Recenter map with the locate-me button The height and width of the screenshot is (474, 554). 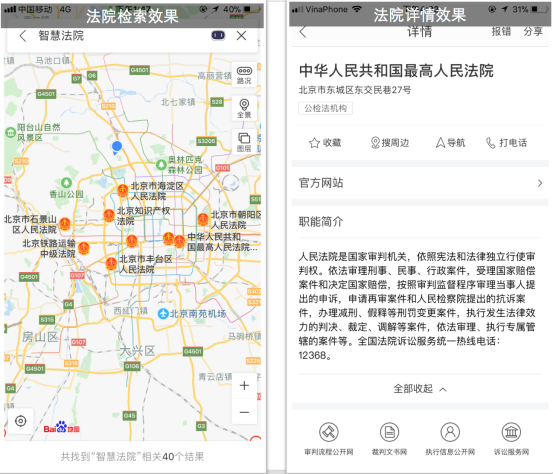(x=20, y=421)
